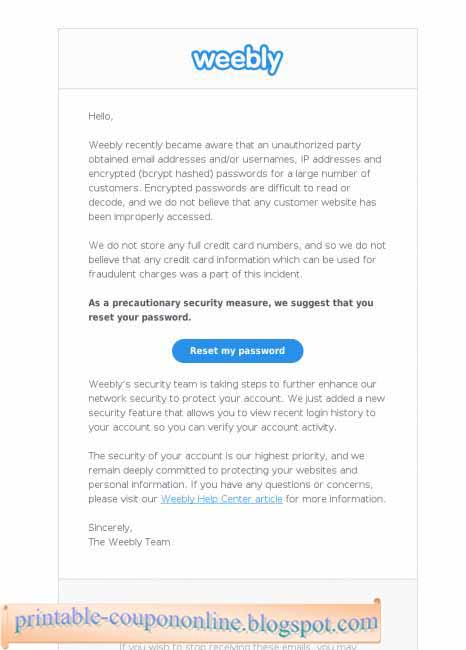
Task: Click the Hello greeting text
Action: pos(100,116)
